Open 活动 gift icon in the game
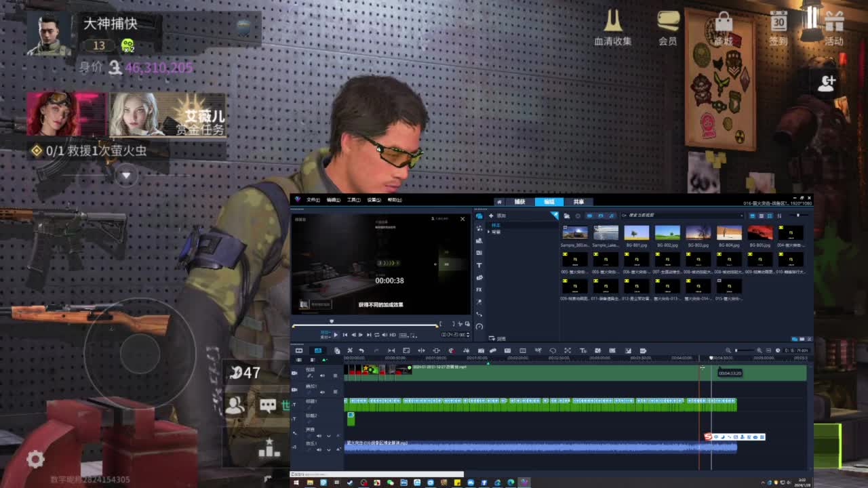 pyautogui.click(x=833, y=28)
